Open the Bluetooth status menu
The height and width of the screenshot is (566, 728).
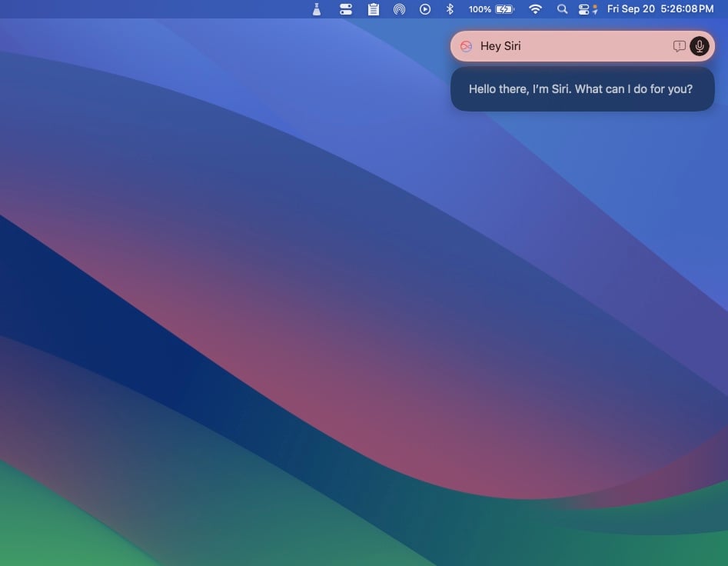450,9
